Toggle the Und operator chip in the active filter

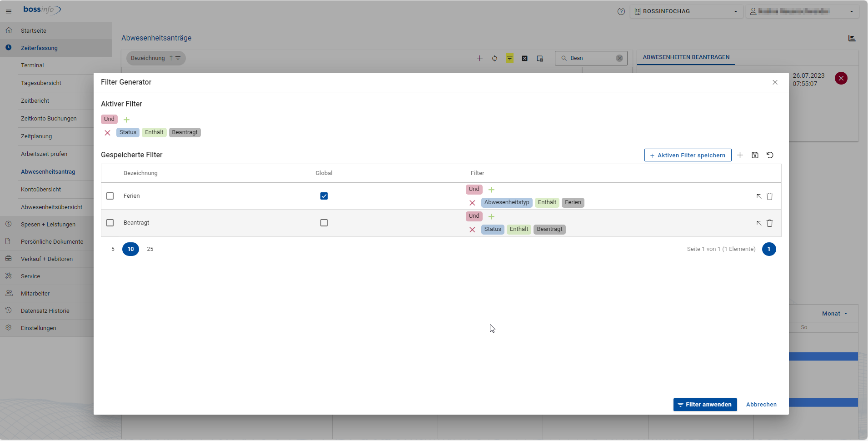click(109, 119)
